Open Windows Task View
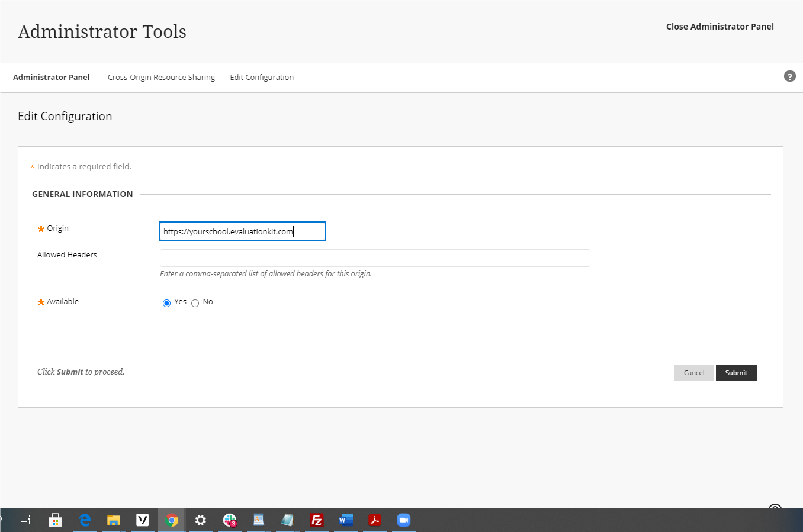This screenshot has height=532, width=803. [25, 520]
